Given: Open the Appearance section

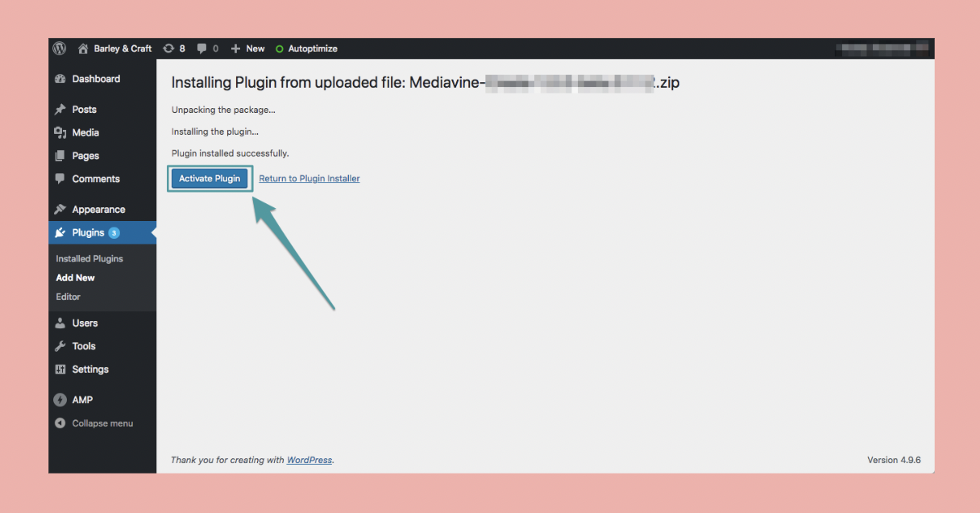Looking at the screenshot, I should [98, 210].
